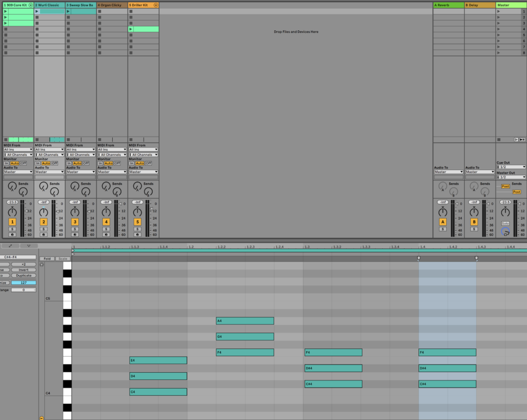Click the Master volume field showing -23.5
This screenshot has width=527, height=420.
click(x=505, y=202)
